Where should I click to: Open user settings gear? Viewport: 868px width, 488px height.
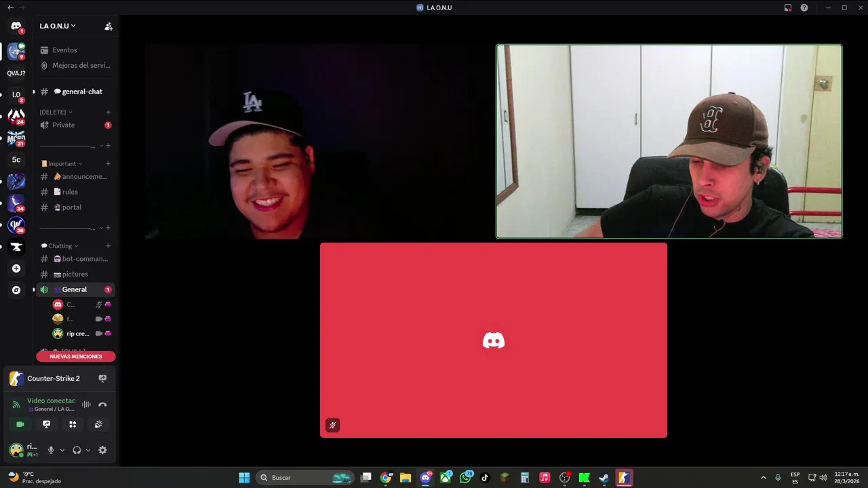102,450
